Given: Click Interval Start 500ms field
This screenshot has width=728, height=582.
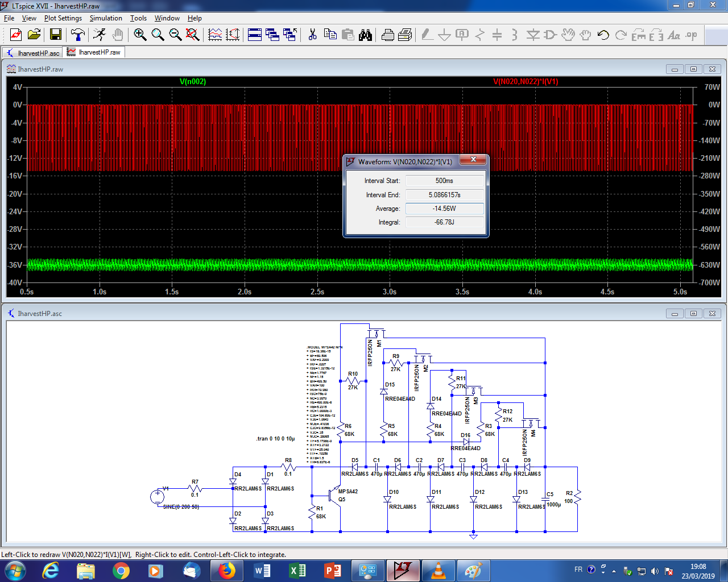Looking at the screenshot, I should click(444, 181).
